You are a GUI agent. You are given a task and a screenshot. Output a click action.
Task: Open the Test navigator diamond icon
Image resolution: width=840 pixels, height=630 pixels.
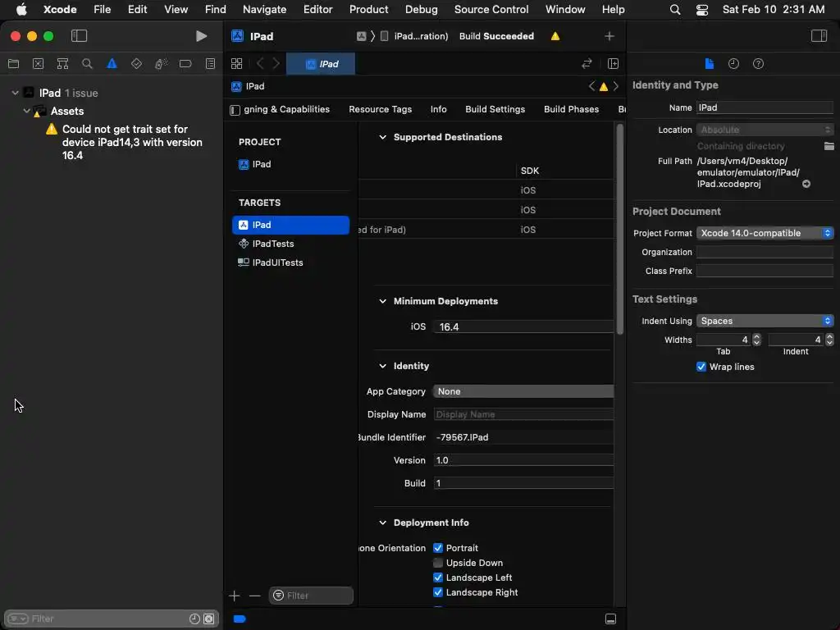(x=136, y=64)
